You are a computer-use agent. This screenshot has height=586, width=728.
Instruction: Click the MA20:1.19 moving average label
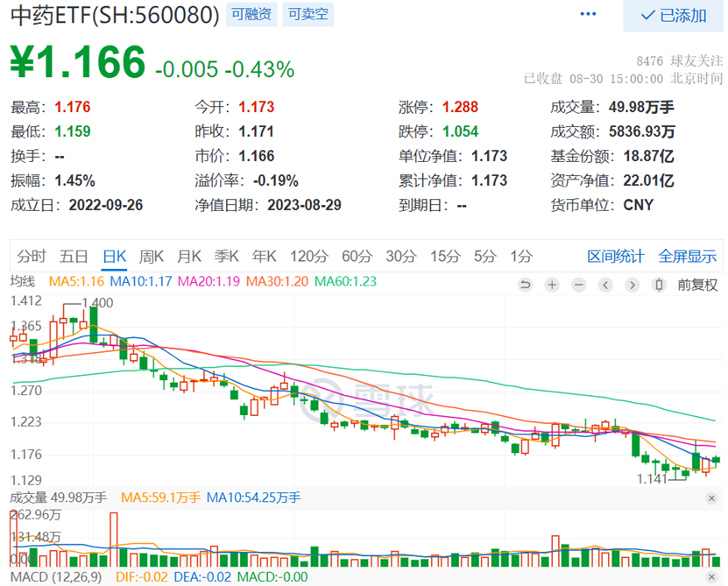209,281
